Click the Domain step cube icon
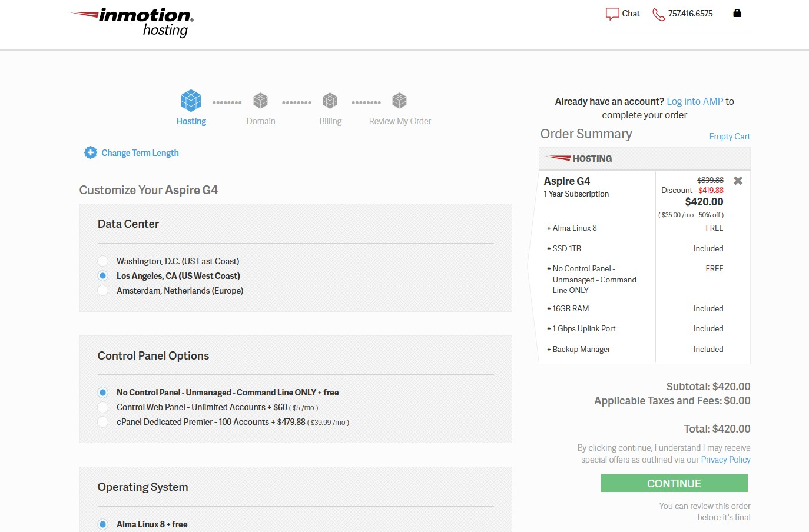This screenshot has width=809, height=532. (260, 101)
